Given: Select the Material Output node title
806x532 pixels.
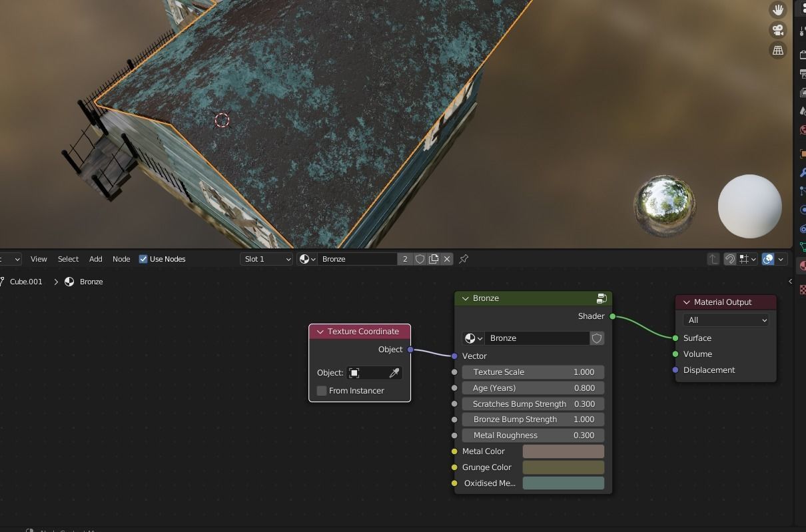Looking at the screenshot, I should [x=723, y=302].
